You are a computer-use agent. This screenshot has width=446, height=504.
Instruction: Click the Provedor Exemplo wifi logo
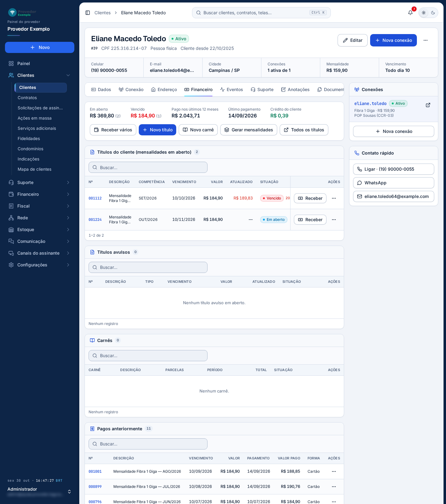[x=12, y=12]
